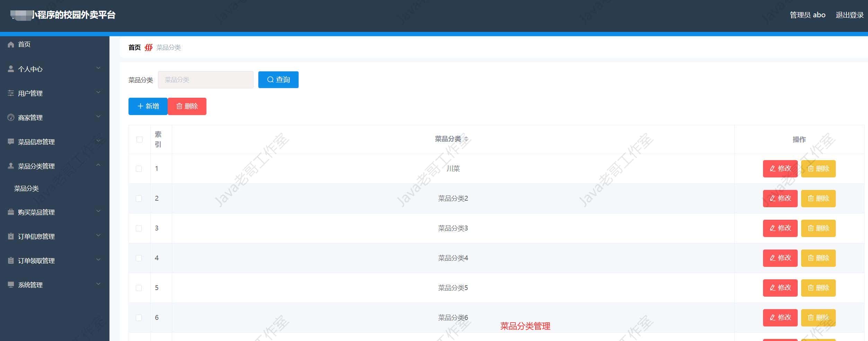Image resolution: width=868 pixels, height=341 pixels.
Task: Click the briefcase icon next to 购买菜品管理
Action: pos(11,212)
